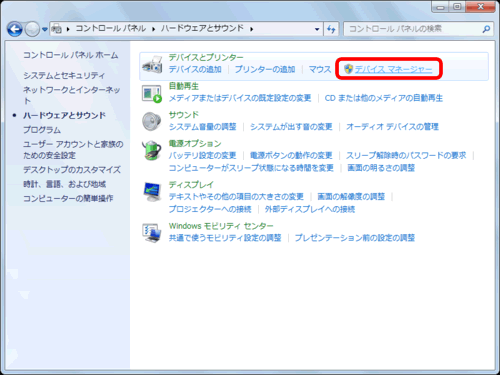The height and width of the screenshot is (375, 500).
Task: Click the refresh button beside address bar
Action: (x=331, y=29)
